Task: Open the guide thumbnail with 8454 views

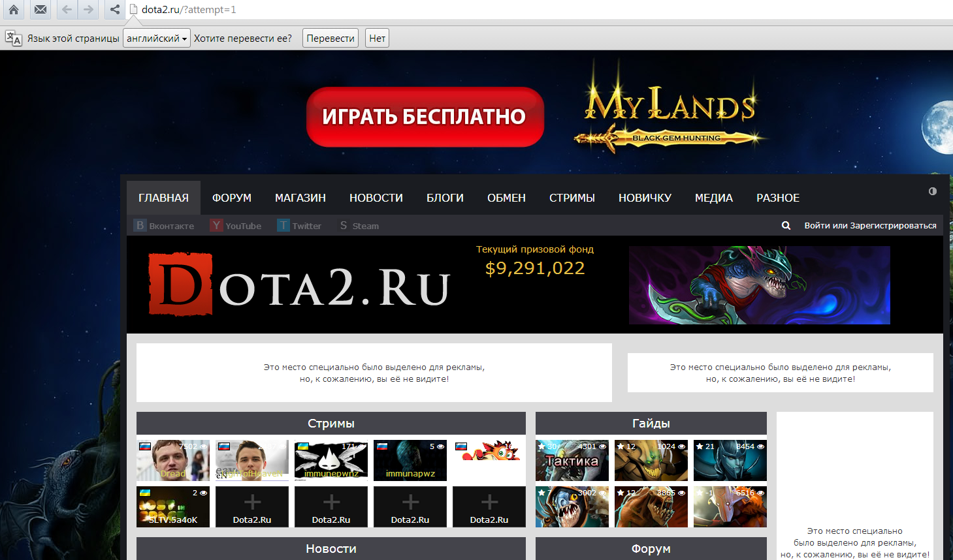Action: tap(730, 460)
